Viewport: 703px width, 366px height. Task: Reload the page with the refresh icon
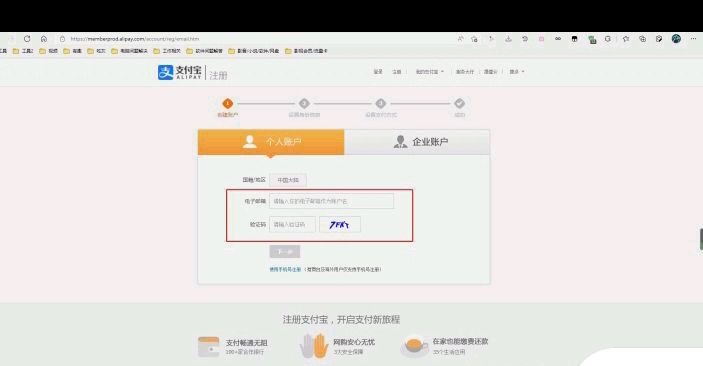[27, 39]
